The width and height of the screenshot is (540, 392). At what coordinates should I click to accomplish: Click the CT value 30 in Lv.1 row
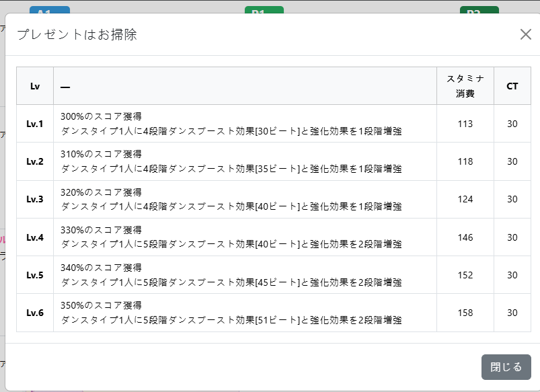click(512, 124)
